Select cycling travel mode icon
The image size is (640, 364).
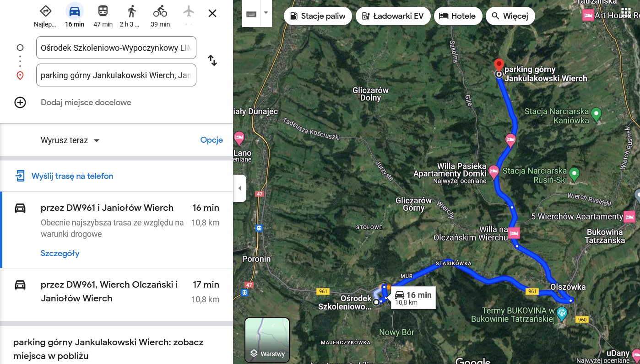coord(160,11)
